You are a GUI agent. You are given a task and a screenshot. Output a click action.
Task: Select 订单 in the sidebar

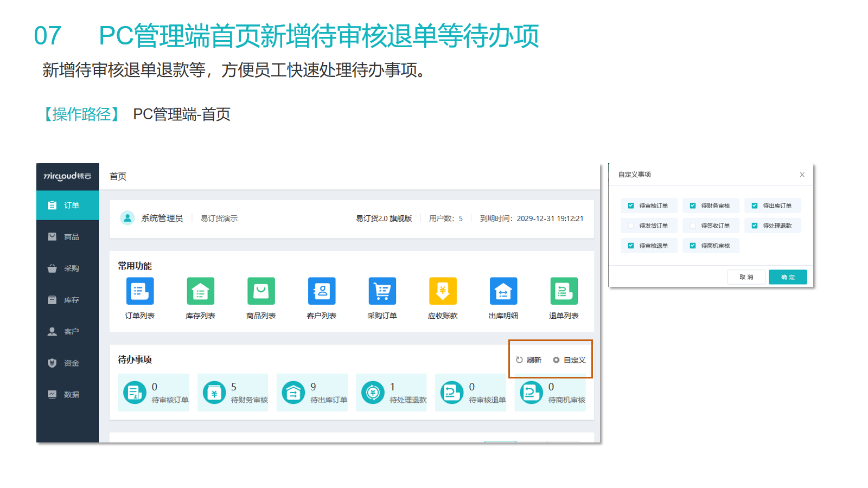click(x=68, y=206)
